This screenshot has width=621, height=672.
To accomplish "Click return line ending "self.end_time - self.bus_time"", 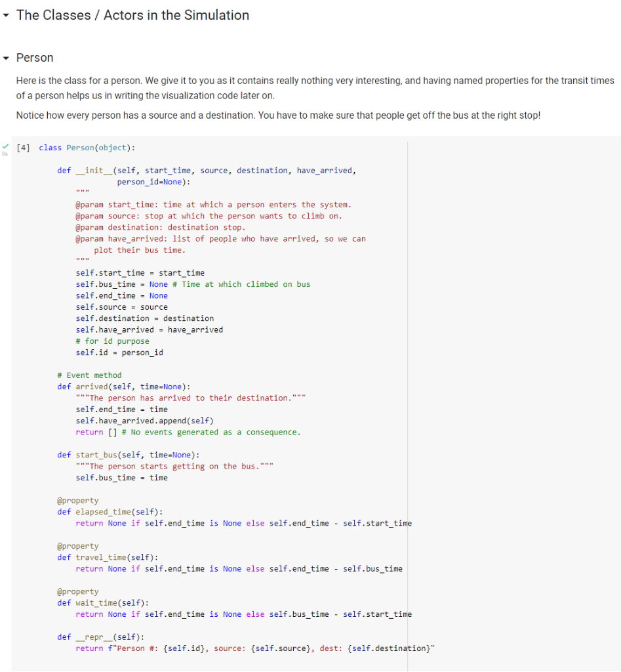I will pyautogui.click(x=239, y=569).
